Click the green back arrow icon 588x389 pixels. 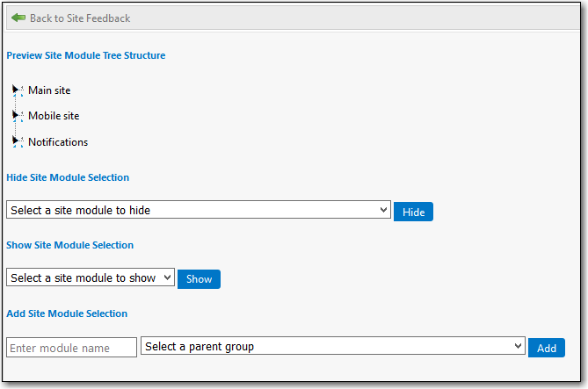[18, 18]
